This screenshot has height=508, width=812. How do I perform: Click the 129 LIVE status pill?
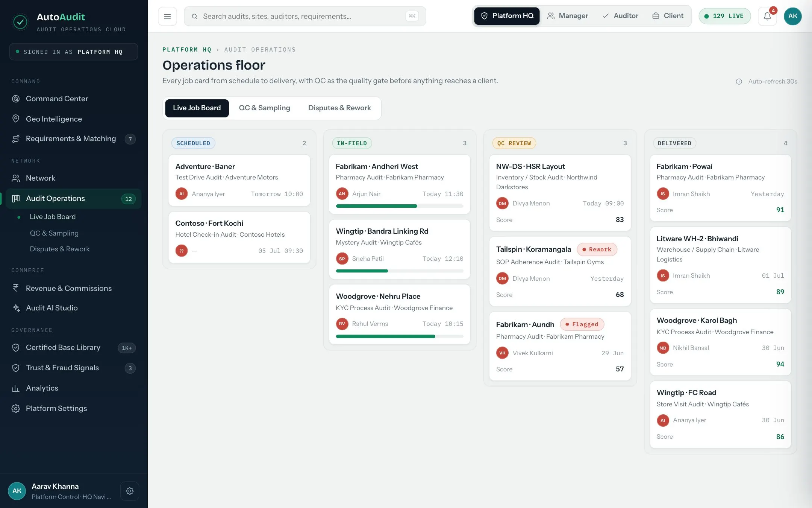(724, 16)
